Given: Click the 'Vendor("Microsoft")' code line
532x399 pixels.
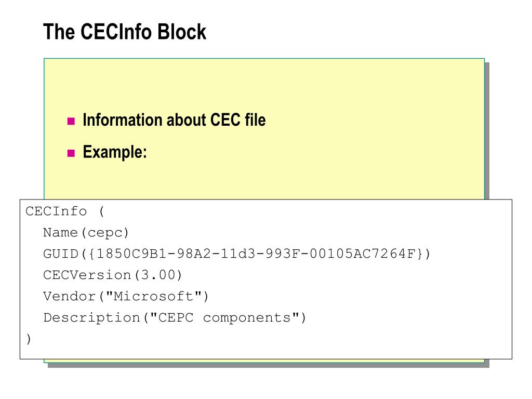Looking at the screenshot, I should coord(126,296).
